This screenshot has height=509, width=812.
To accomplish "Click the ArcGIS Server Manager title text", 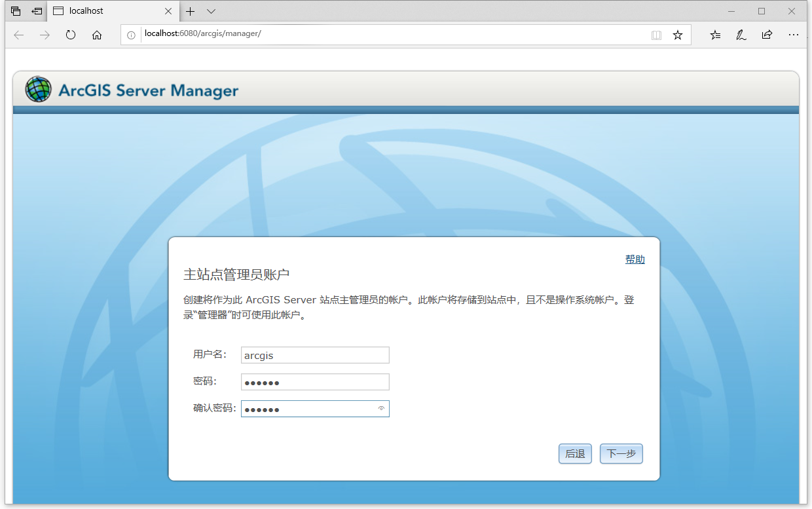I will tap(149, 90).
